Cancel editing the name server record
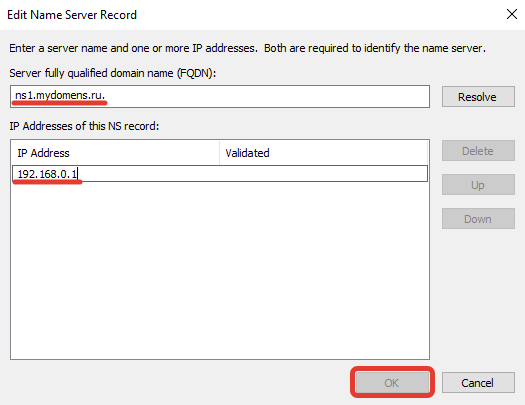 coord(478,383)
